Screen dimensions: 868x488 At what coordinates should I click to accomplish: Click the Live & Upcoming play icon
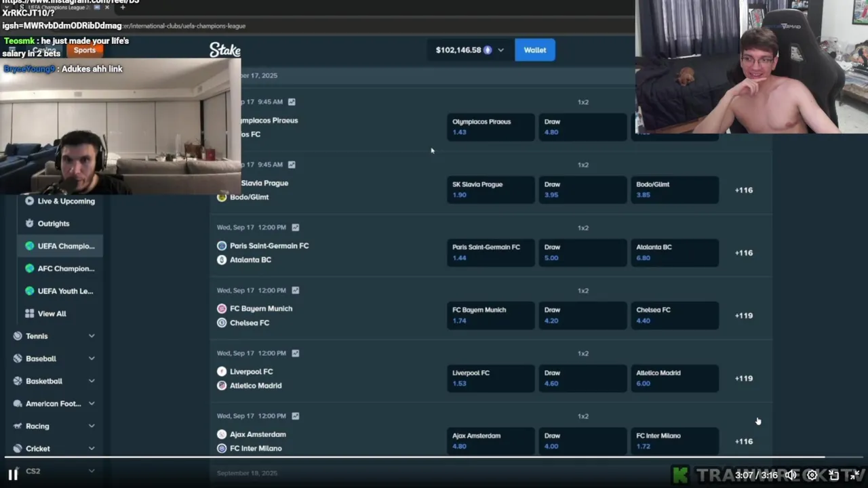[x=29, y=201]
